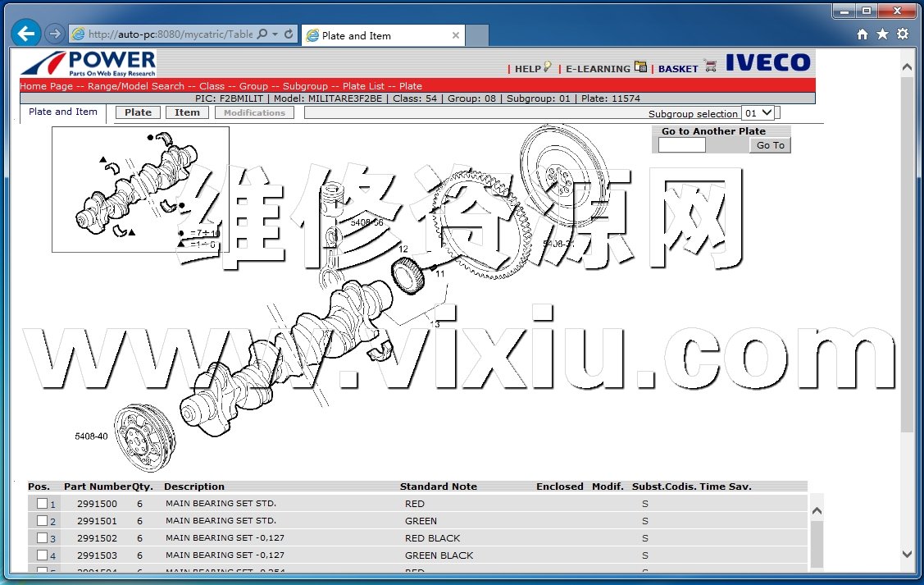This screenshot has height=585, width=924.
Task: Click the HELP lightbulb icon
Action: (547, 67)
